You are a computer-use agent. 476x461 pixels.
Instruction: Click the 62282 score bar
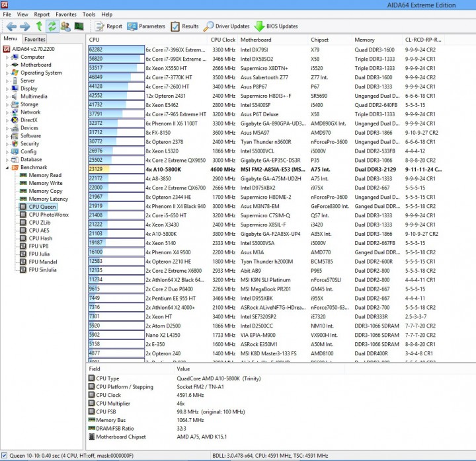pyautogui.click(x=116, y=50)
